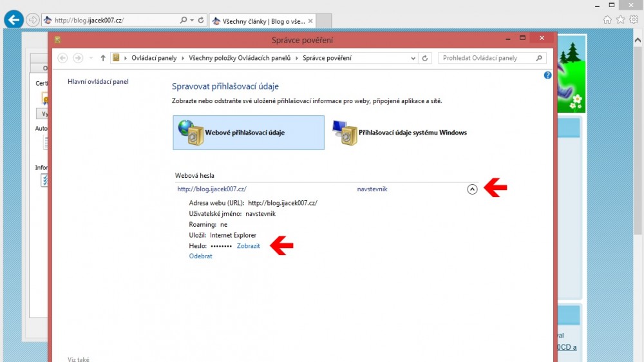This screenshot has width=644, height=362.
Task: Collapse the blog.ijacek007.cz credential entry
Action: point(472,189)
